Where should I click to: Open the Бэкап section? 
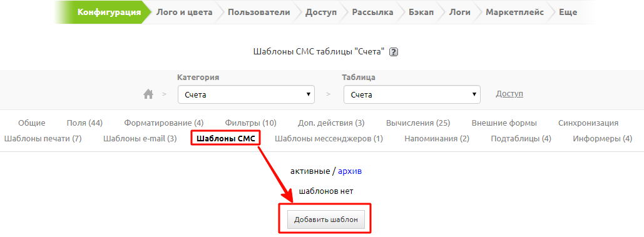point(421,13)
